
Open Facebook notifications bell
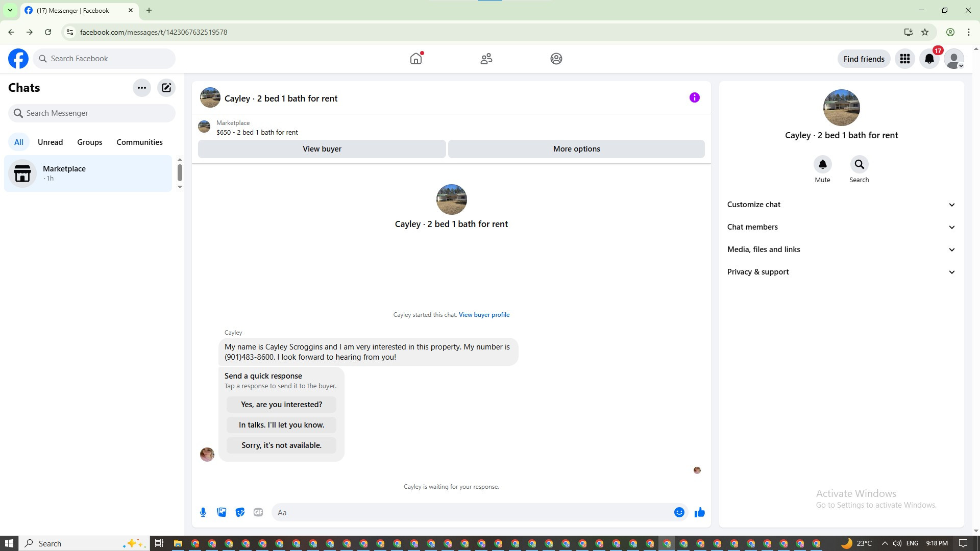pyautogui.click(x=929, y=59)
